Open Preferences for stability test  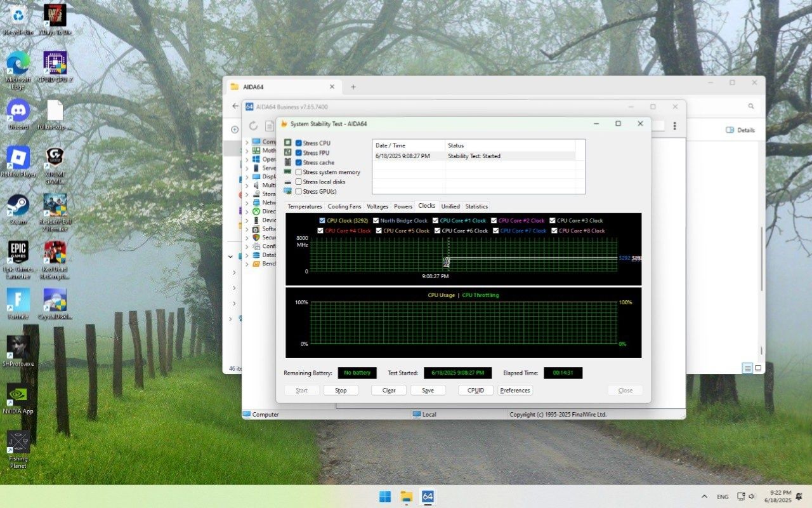515,391
